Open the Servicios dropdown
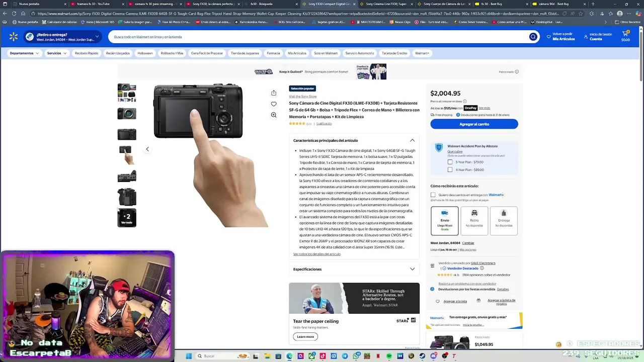Screen dimensions: 644x362 (x=57, y=53)
